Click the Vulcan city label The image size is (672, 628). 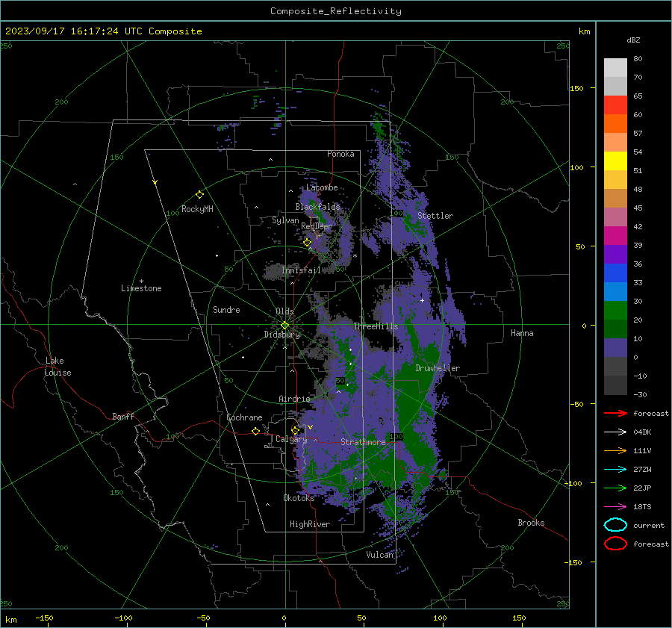[x=380, y=555]
